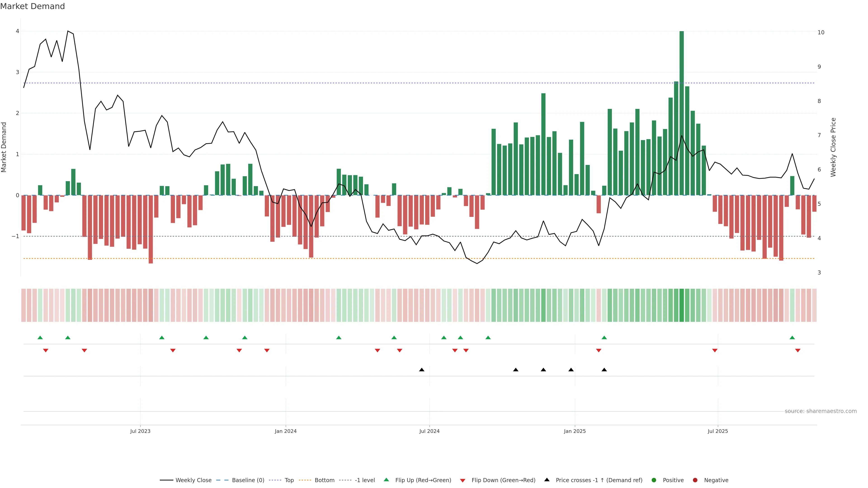868x488 pixels.
Task: Click the tallest green demand bar
Action: 682,113
